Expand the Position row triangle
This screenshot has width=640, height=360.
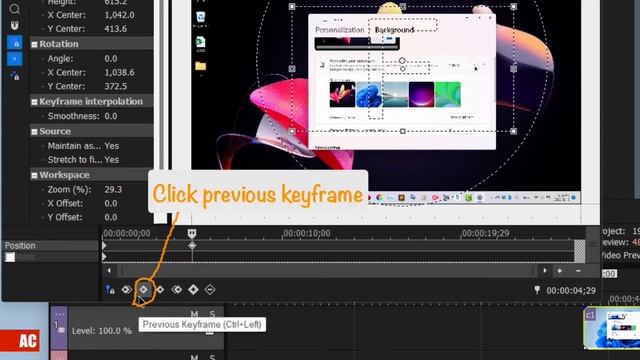pos(104,245)
